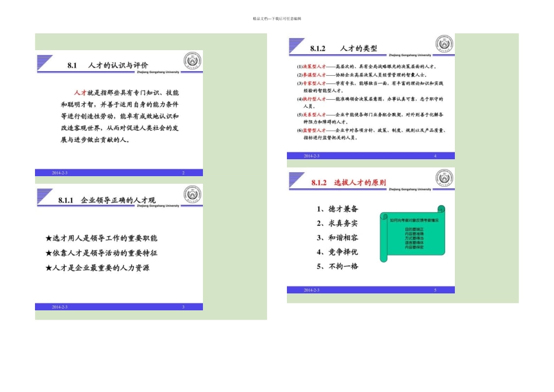Click the university seal on slide 8.1
This screenshot has height=392, width=554.
pos(192,61)
